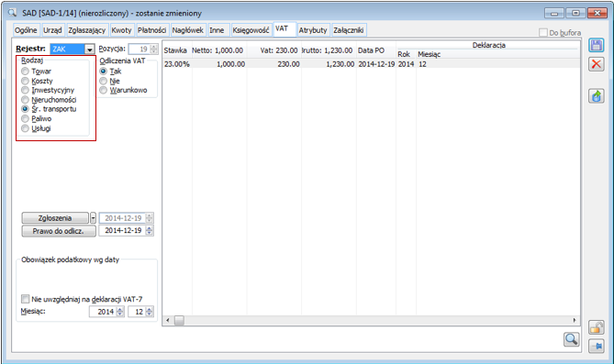Open the Płatności tab
Viewport: 614px width, 364px height.
click(x=152, y=30)
